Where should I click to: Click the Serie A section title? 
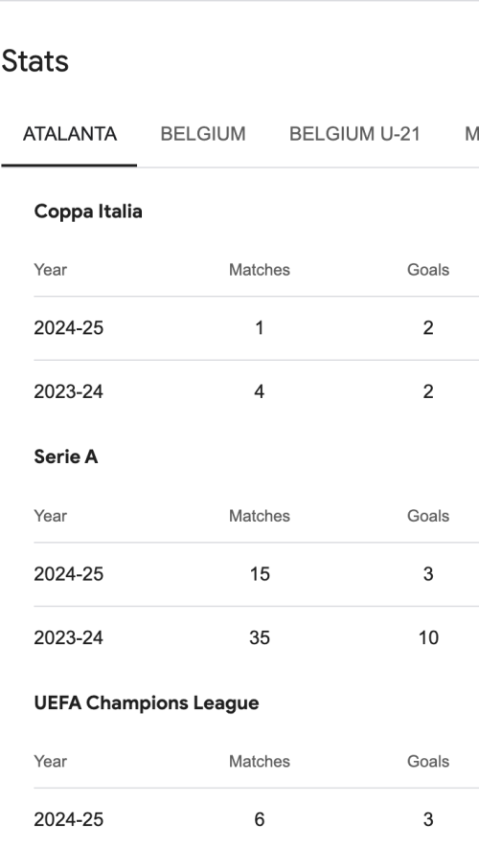(65, 456)
